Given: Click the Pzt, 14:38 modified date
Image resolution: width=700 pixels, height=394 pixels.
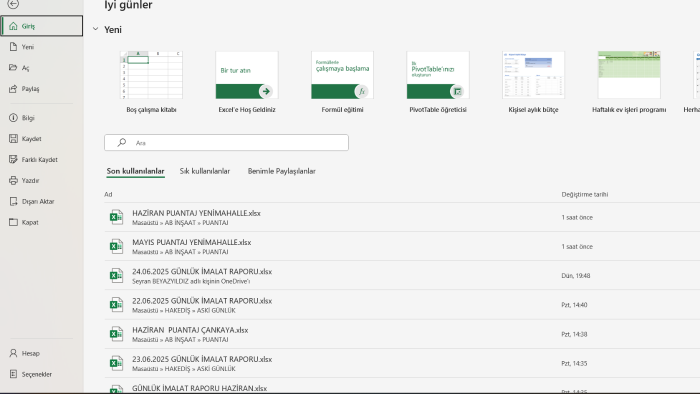Looking at the screenshot, I should (574, 334).
